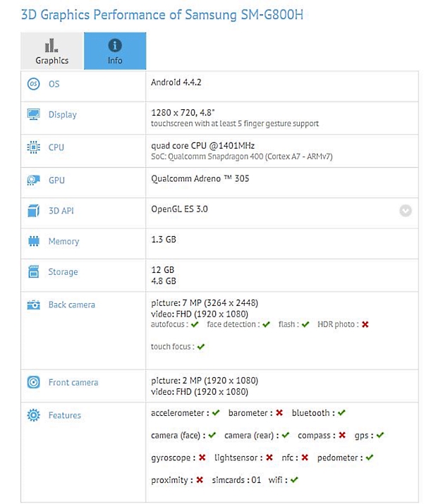443x504 pixels.
Task: Expand the 3D API details arrow
Action: coord(405,211)
